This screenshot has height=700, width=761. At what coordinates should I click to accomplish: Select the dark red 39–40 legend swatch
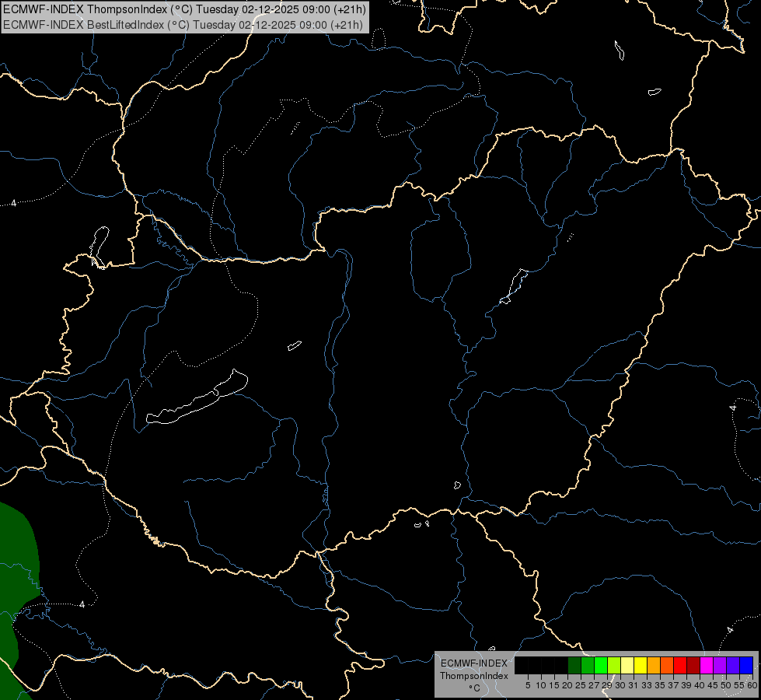pyautogui.click(x=693, y=665)
